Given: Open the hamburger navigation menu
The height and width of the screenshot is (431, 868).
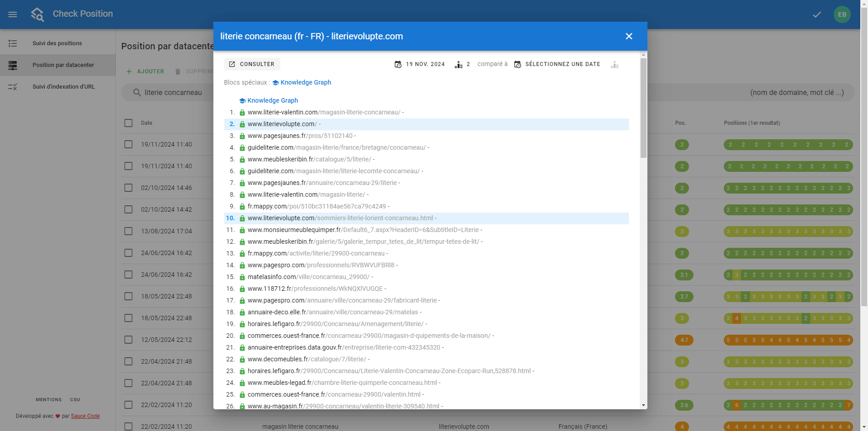Looking at the screenshot, I should click(13, 14).
